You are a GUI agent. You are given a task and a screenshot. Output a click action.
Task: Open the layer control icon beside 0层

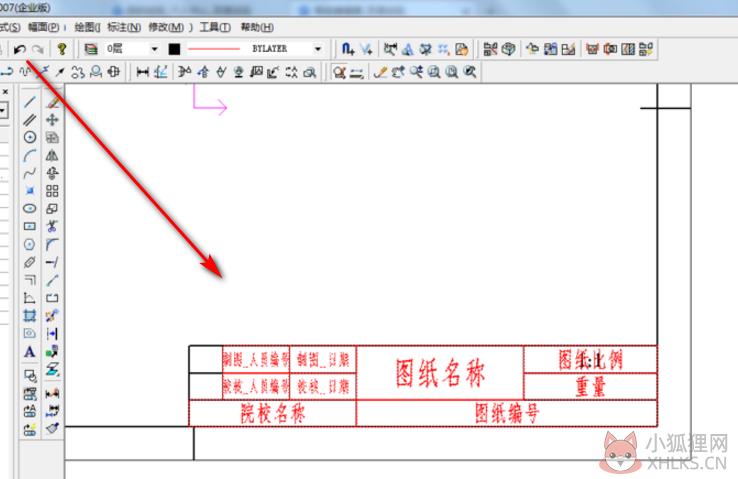(x=90, y=48)
